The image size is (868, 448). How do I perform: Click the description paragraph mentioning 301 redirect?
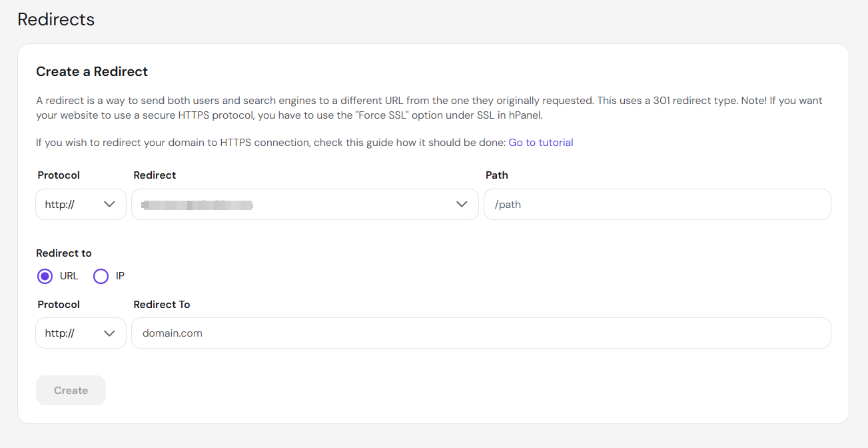coord(429,108)
